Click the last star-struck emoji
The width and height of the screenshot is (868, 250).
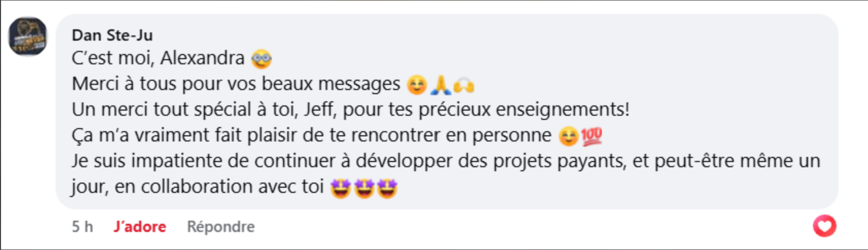click(x=387, y=188)
